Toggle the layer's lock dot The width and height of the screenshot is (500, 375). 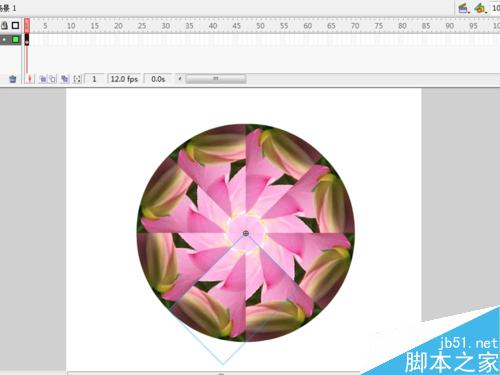(x=4, y=40)
